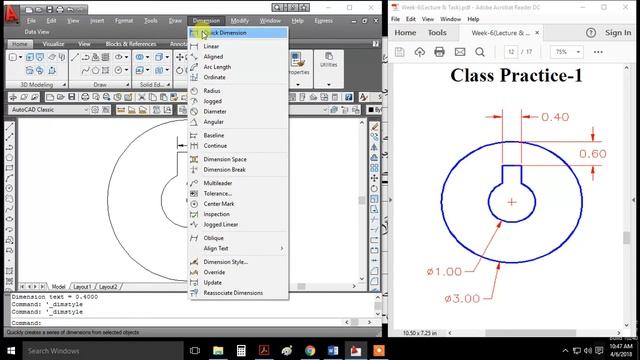Open Google Chrome from taskbar
640x360 pixels.
coord(310,351)
